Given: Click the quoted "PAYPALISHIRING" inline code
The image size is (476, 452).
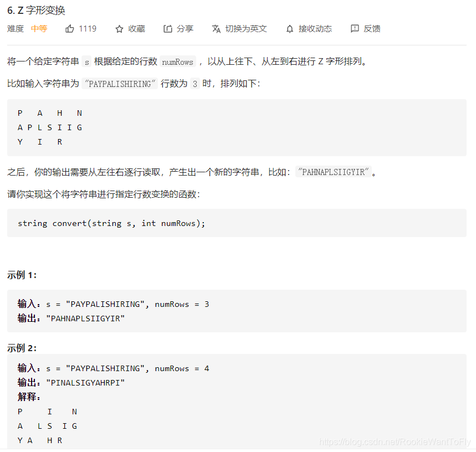Looking at the screenshot, I should pyautogui.click(x=120, y=84).
